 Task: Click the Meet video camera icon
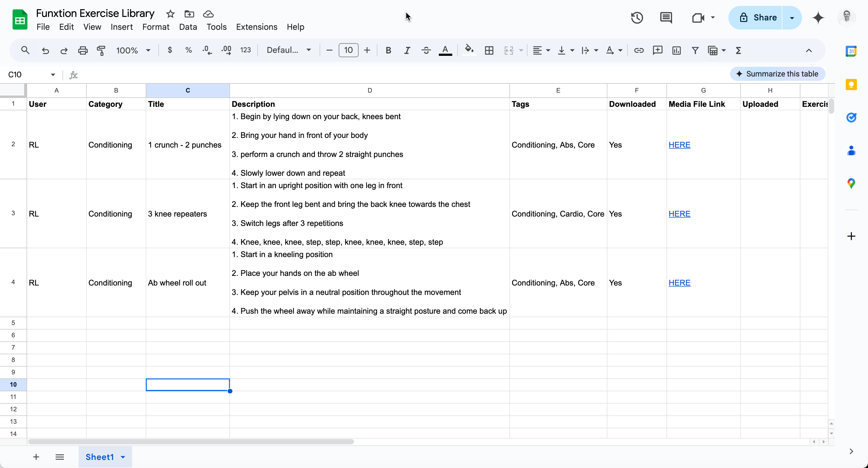(x=698, y=17)
